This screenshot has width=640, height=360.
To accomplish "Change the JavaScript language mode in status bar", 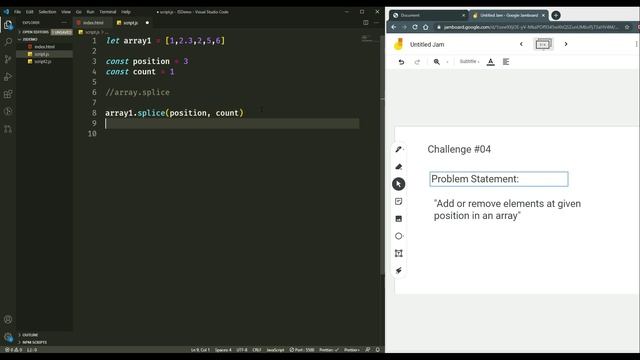I will click(x=275, y=350).
